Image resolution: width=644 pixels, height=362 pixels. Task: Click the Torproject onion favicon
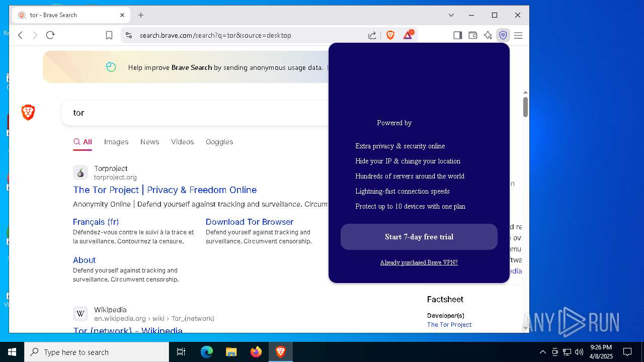click(x=80, y=173)
